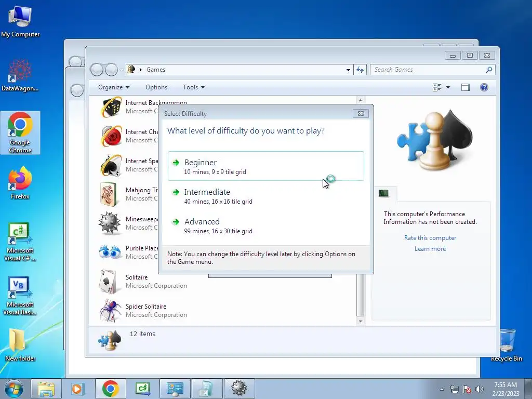Select Microsoft Visual Basic desktop shortcut
532x399 pixels.
click(20, 296)
